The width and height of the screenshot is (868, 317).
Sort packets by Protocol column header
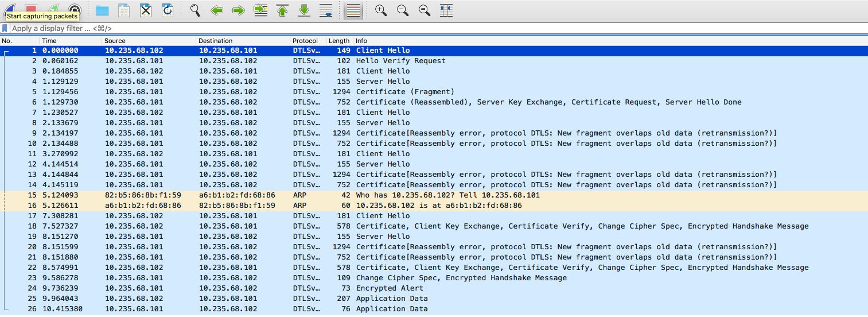308,41
